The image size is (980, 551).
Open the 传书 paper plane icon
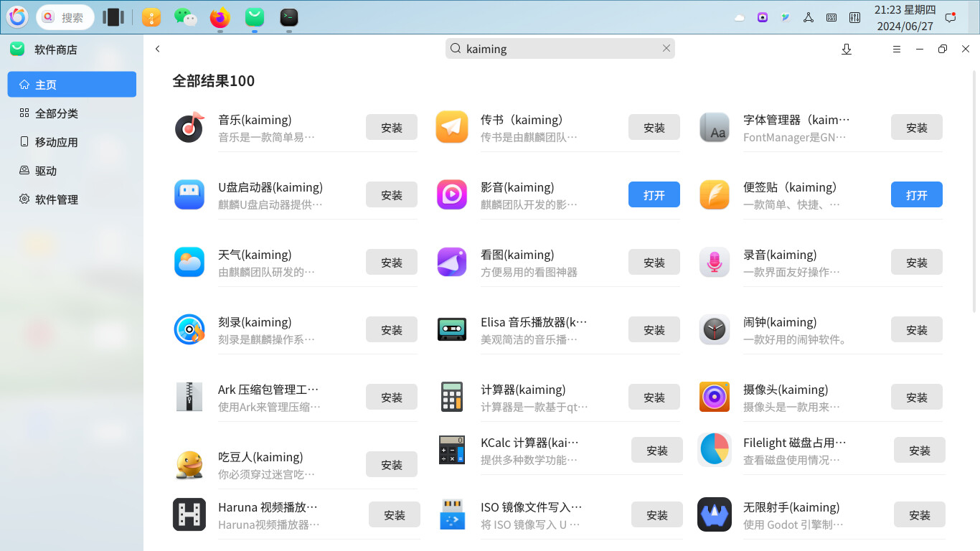click(452, 128)
